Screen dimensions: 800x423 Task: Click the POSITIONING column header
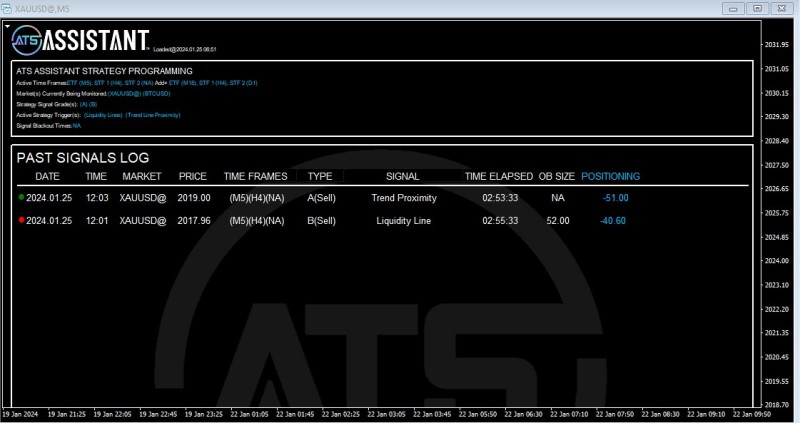610,177
